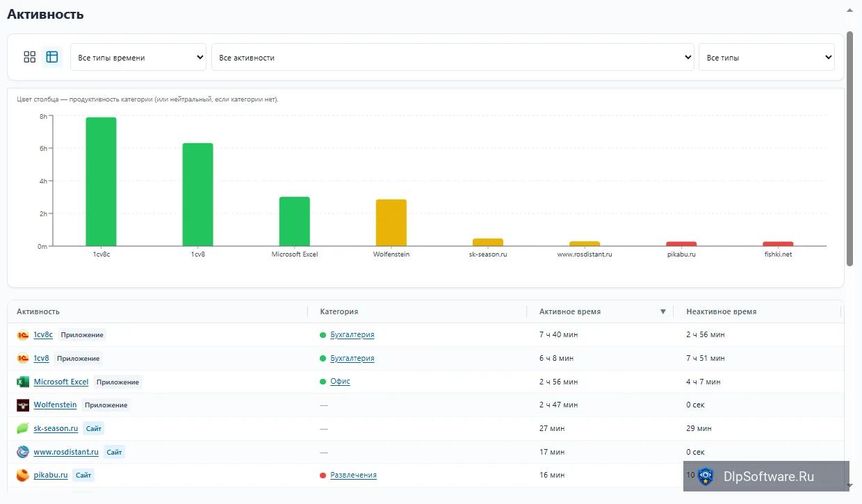Click the 4 ч 7 мин inactive time cell
The image size is (862, 504).
704,382
